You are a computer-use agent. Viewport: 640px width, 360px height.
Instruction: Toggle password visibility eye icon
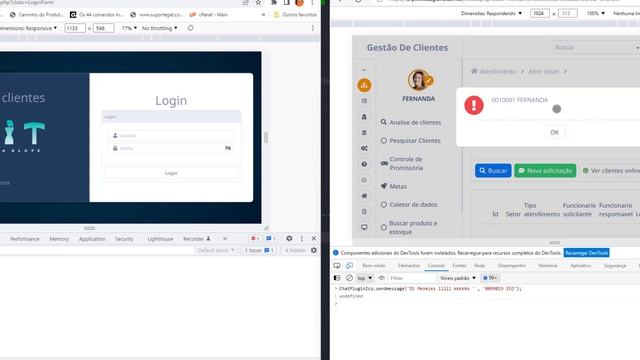(x=228, y=148)
